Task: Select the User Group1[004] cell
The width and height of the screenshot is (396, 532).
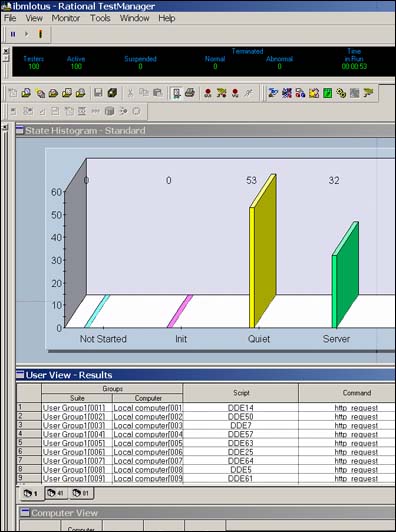Action: pos(77,434)
